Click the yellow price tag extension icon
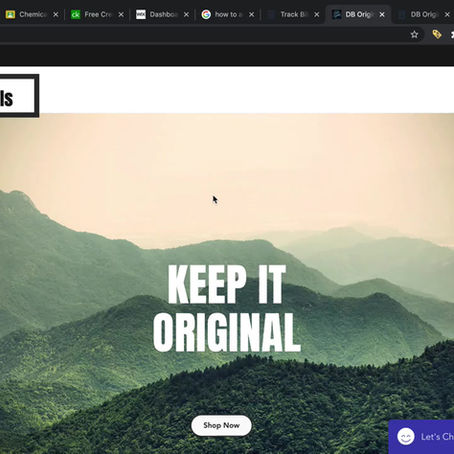Screen dimensions: 454x454 [437, 34]
